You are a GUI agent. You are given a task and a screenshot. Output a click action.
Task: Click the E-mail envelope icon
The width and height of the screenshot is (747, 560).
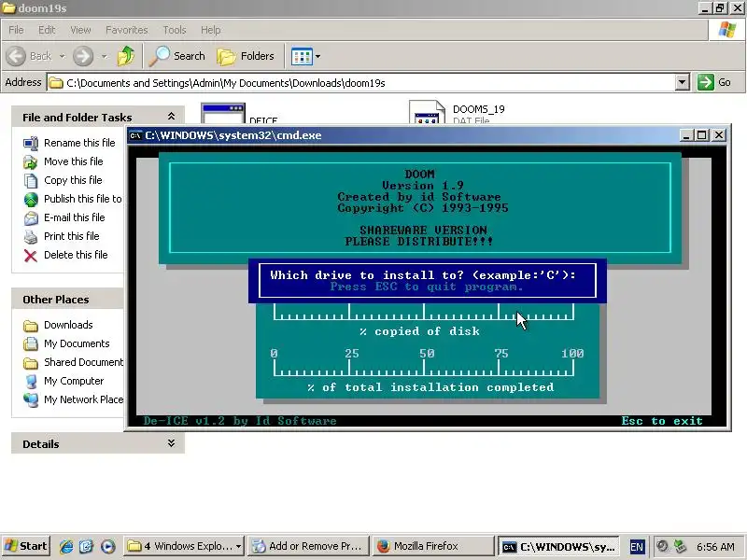click(31, 218)
